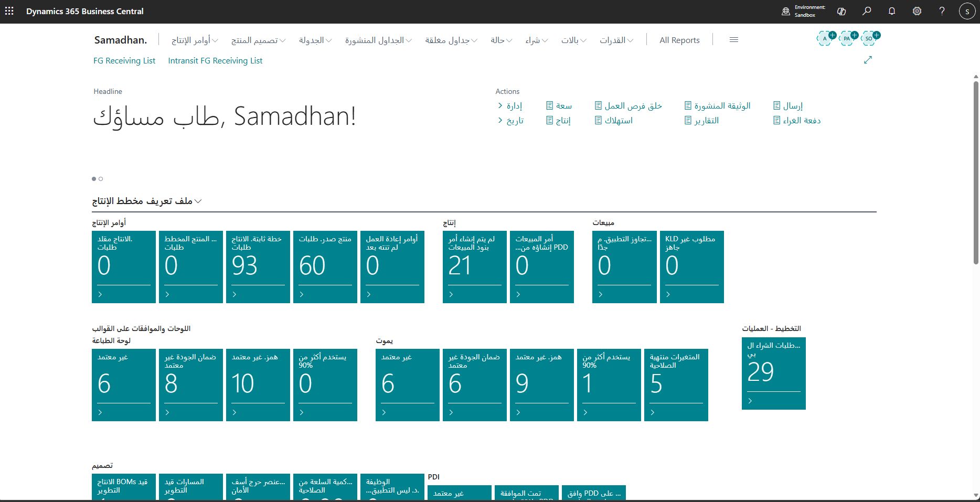Open the الجدولة menu
This screenshot has width=980, height=502.
315,40
